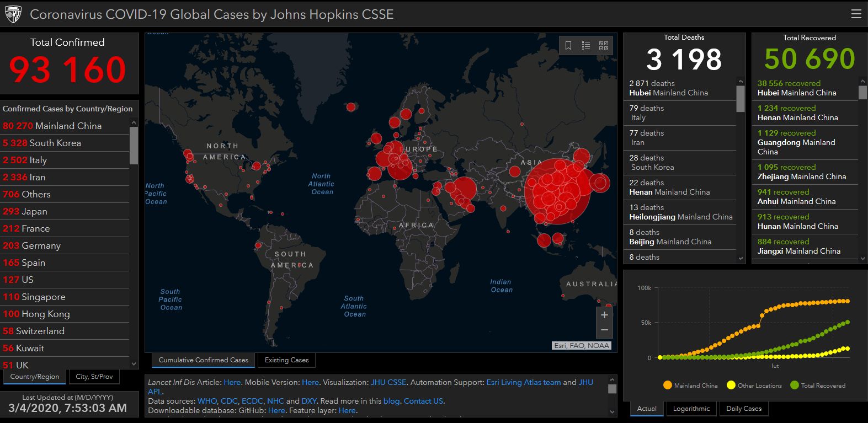Viewport: 868px width, 423px height.
Task: Select Singapore in country list
Action: (x=65, y=297)
